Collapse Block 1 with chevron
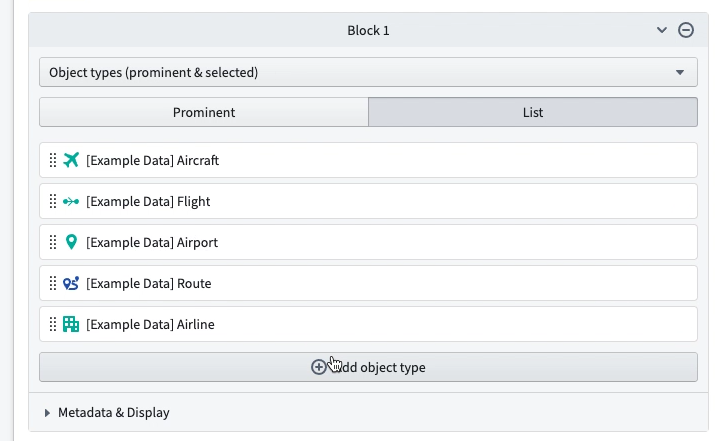 pos(662,30)
